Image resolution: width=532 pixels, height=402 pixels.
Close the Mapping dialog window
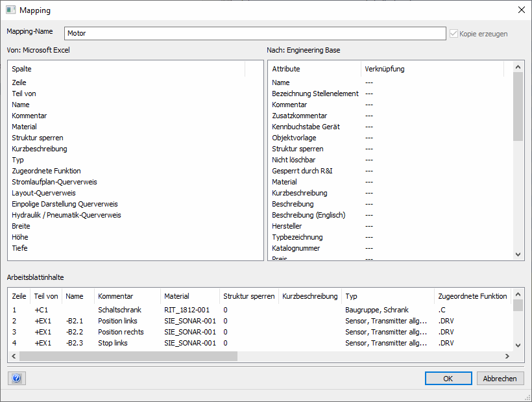[521, 10]
